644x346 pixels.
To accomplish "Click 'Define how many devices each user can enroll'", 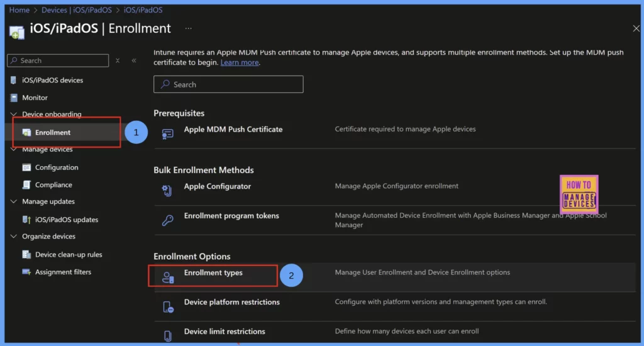I will point(407,331).
